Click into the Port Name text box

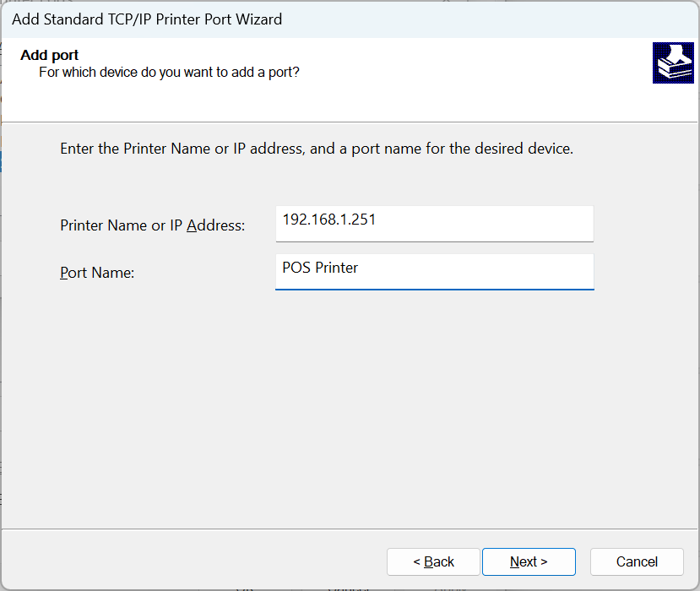click(434, 271)
